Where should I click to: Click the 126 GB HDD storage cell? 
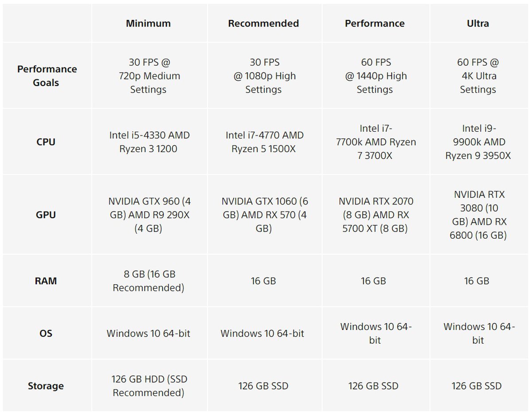coord(148,386)
